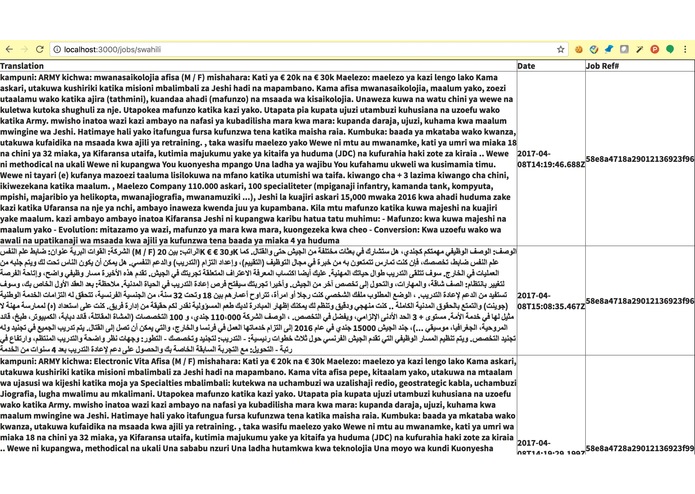
Task: Reload the localhost jobs page
Action: click(39, 49)
